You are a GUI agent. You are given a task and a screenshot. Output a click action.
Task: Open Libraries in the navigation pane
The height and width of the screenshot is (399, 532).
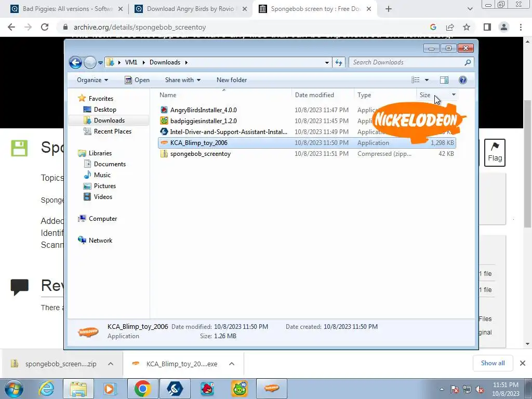point(100,153)
